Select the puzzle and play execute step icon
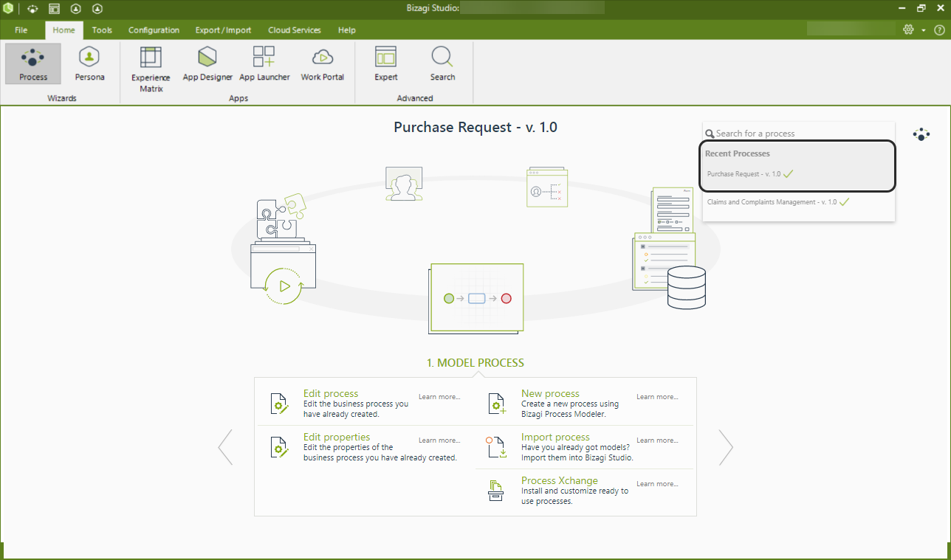Viewport: 951px width, 560px height. 284,249
